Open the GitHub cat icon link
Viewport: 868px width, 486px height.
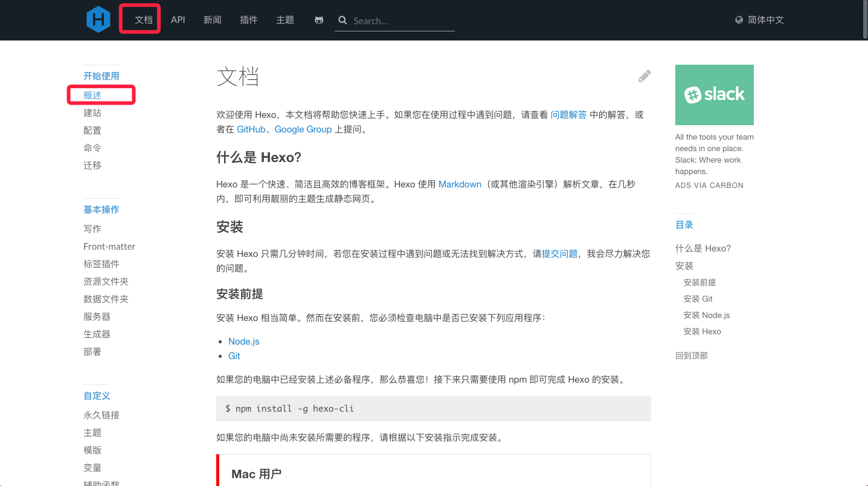[319, 20]
